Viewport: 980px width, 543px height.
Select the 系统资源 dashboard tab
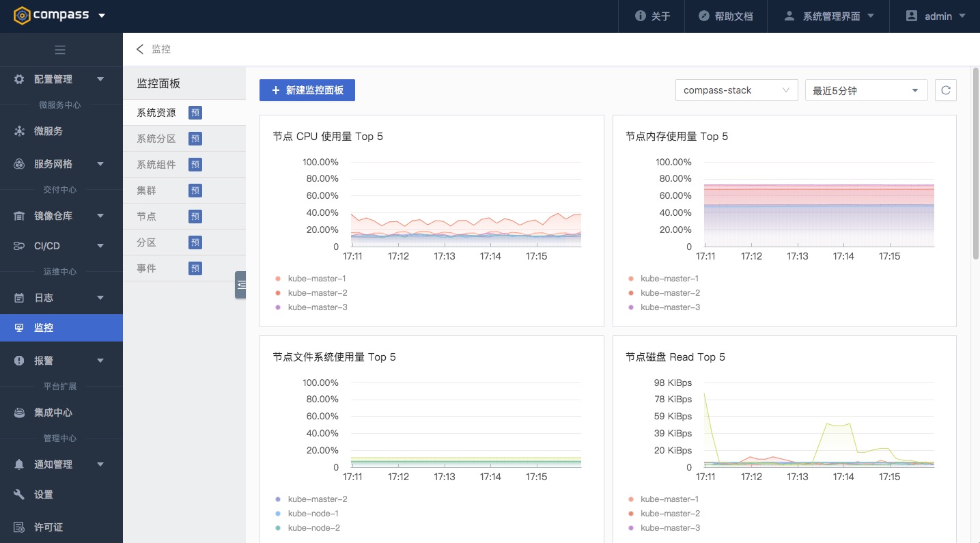(184, 113)
